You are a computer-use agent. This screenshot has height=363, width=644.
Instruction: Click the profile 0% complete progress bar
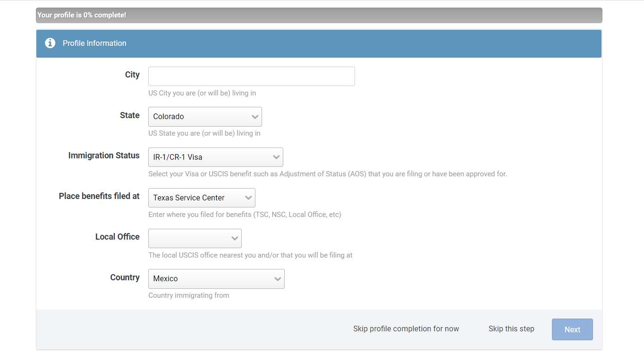click(319, 15)
